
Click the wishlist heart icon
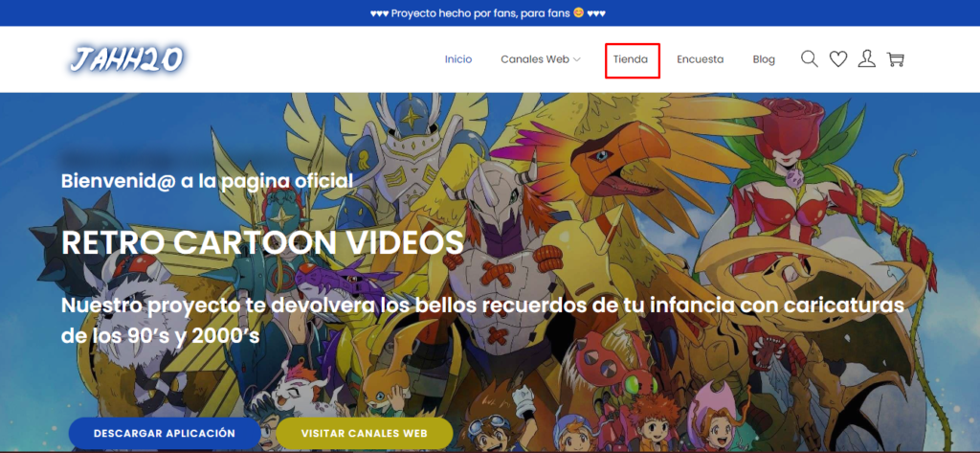pyautogui.click(x=837, y=59)
